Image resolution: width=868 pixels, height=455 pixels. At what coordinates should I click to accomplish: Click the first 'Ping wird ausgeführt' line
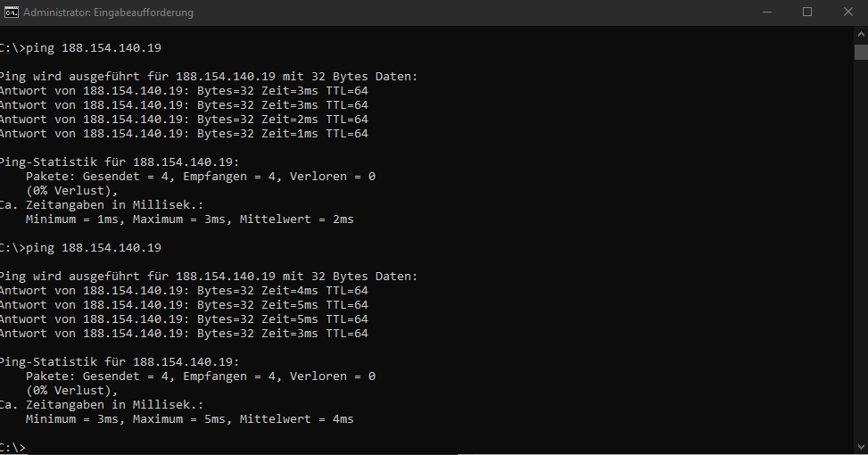(209, 77)
